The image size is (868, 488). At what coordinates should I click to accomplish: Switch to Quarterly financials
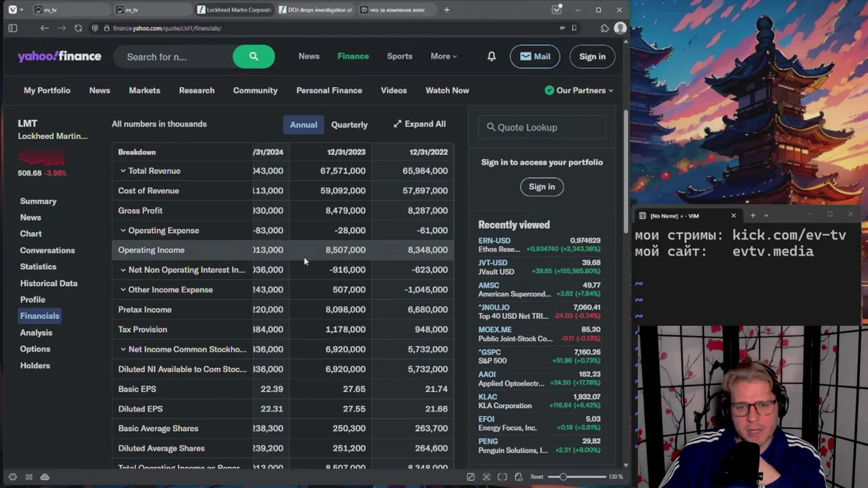(x=349, y=125)
